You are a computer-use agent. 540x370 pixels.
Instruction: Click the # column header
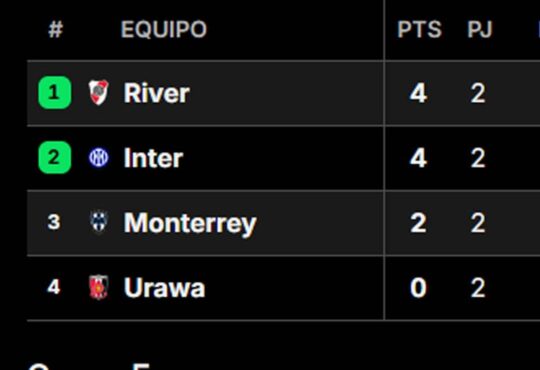point(55,29)
